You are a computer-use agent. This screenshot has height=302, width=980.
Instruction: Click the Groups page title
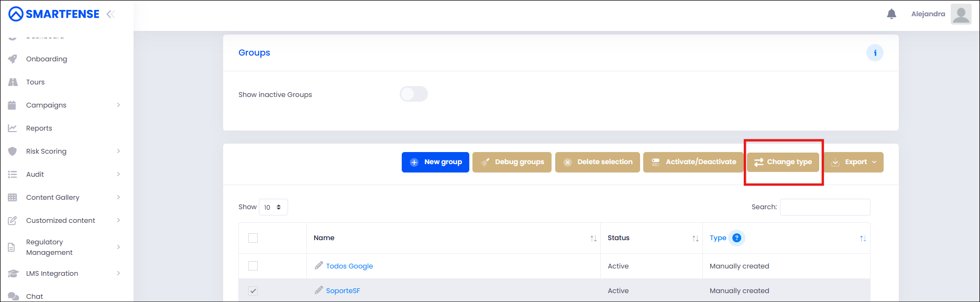(x=254, y=52)
